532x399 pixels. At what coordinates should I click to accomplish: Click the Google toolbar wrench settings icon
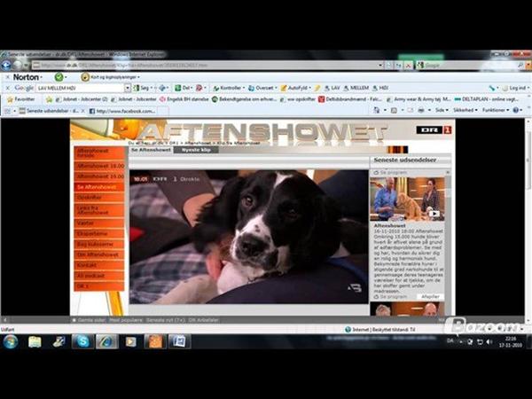point(493,88)
